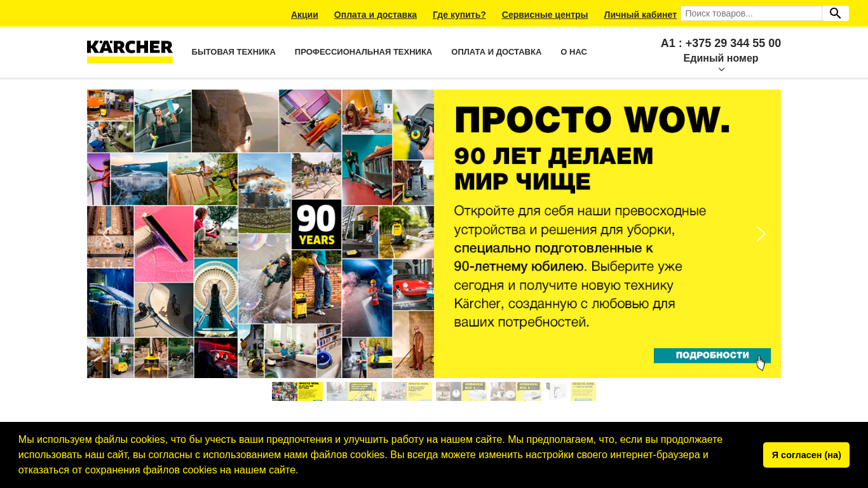This screenshot has height=488, width=868.
Task: Open the О нас menu item
Action: [x=574, y=52]
